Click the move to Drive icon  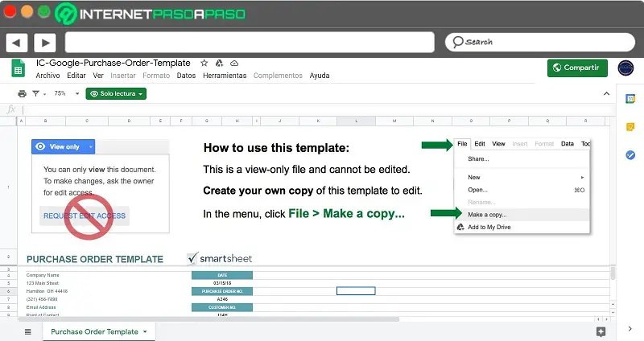pos(219,64)
